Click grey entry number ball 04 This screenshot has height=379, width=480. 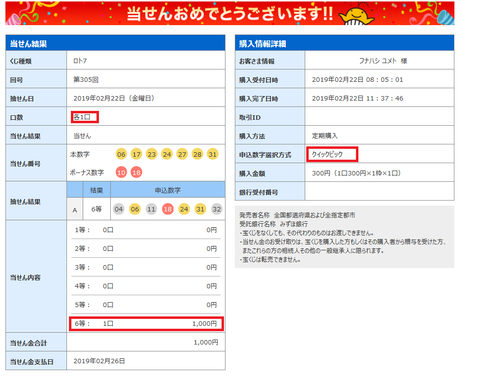click(118, 209)
